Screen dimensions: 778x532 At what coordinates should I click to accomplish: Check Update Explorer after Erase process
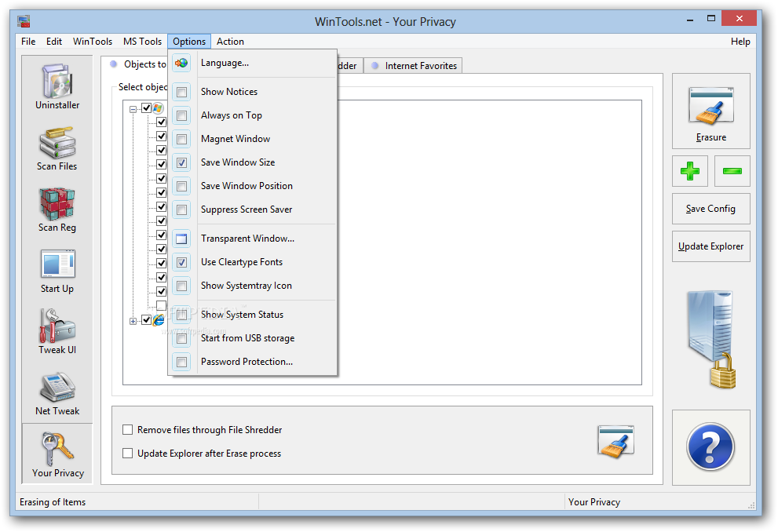[x=127, y=454]
